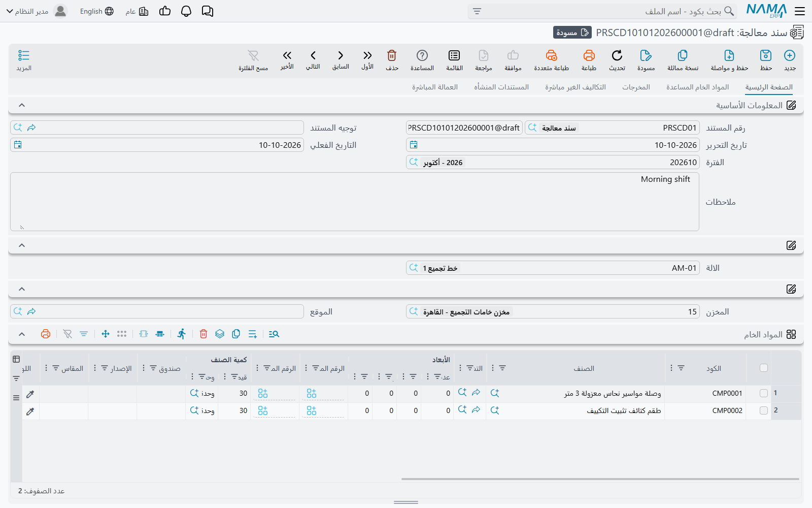
Task: Open the calendar picker for التاريخ الفعلي
Action: (x=18, y=145)
